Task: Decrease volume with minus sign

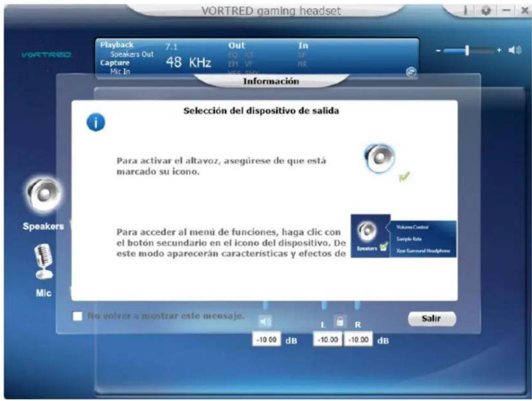Action: coord(439,50)
